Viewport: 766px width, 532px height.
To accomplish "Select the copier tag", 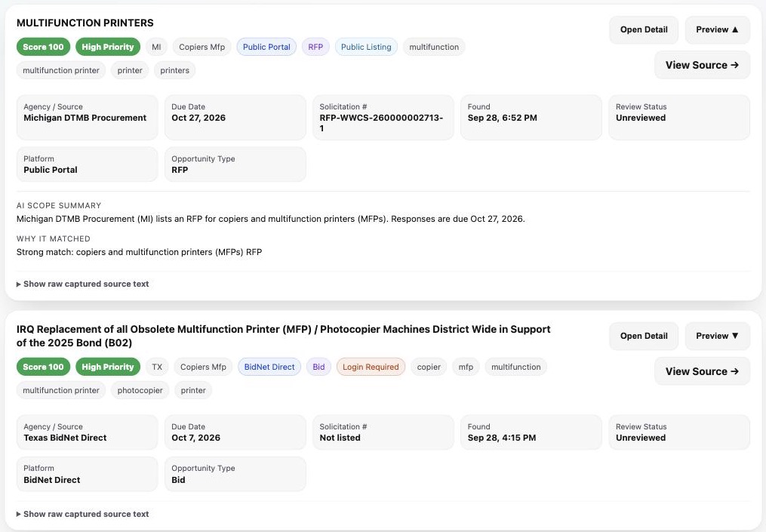I will point(429,367).
